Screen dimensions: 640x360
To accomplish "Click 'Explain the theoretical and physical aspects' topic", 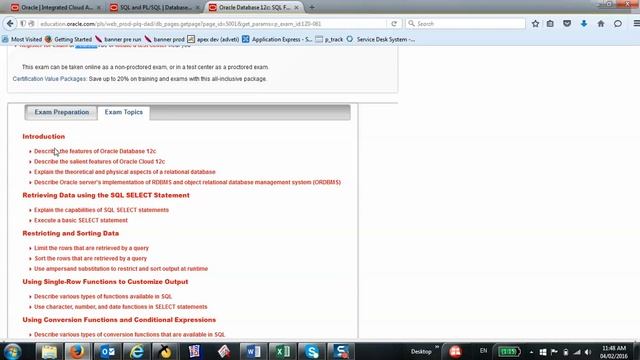I will coord(125,172).
